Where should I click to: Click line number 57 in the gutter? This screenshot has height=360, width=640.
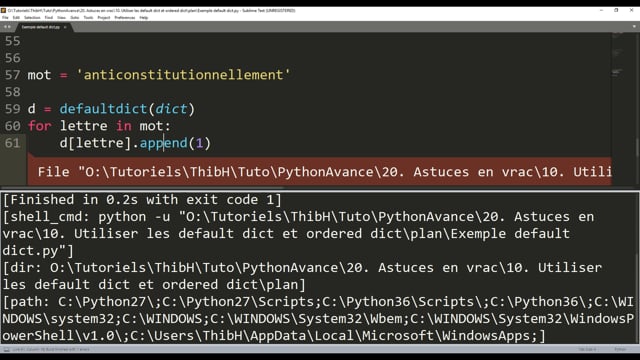point(12,75)
